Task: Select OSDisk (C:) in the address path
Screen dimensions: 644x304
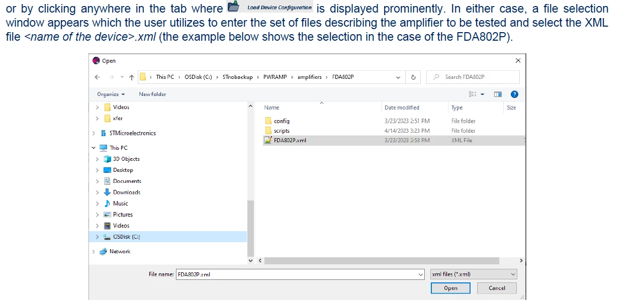Action: (198, 77)
